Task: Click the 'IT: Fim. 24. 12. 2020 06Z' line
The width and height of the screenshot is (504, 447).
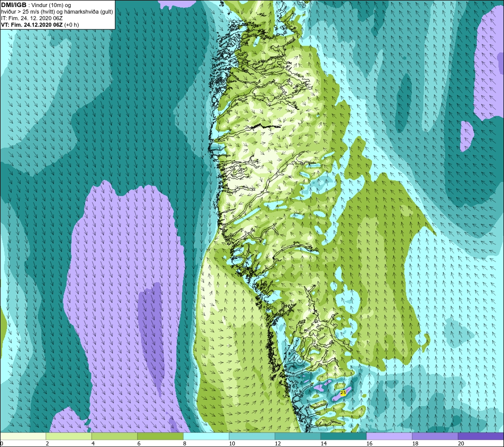Action: click(32, 18)
